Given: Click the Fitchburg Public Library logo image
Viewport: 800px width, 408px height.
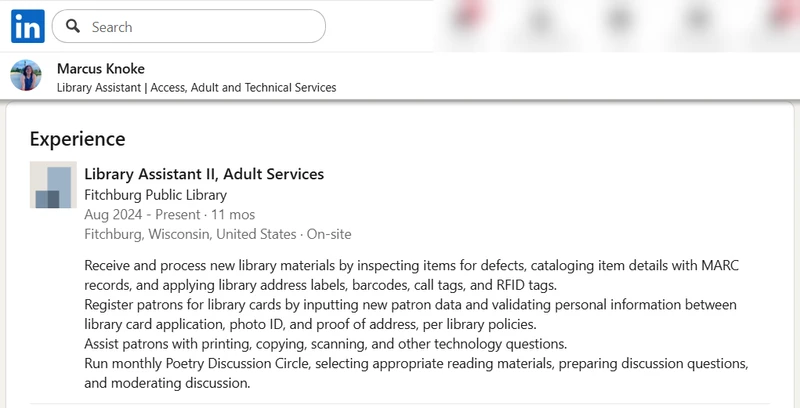Looking at the screenshot, I should click(x=53, y=185).
